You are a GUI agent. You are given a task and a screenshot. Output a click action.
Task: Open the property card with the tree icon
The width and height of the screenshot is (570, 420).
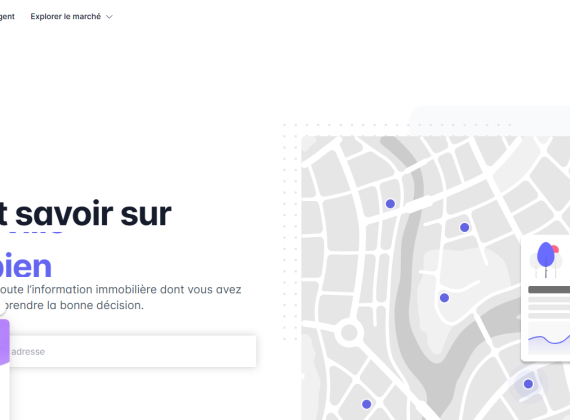(546, 299)
